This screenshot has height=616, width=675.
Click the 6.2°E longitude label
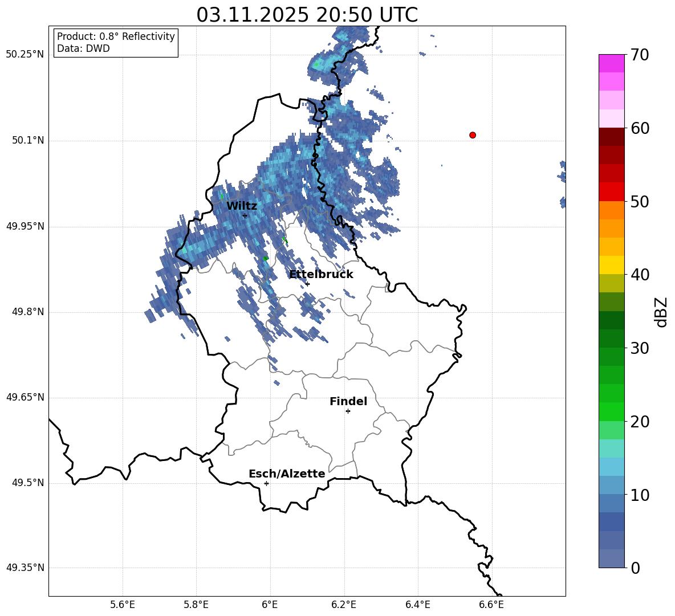[x=344, y=605]
